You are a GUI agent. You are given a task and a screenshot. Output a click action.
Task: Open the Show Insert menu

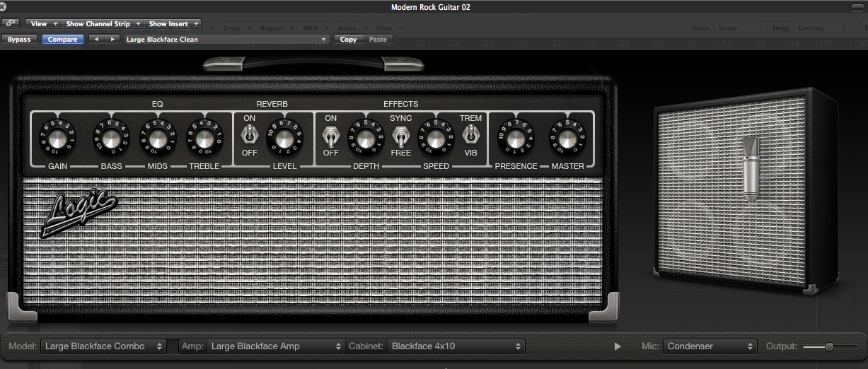pyautogui.click(x=173, y=24)
